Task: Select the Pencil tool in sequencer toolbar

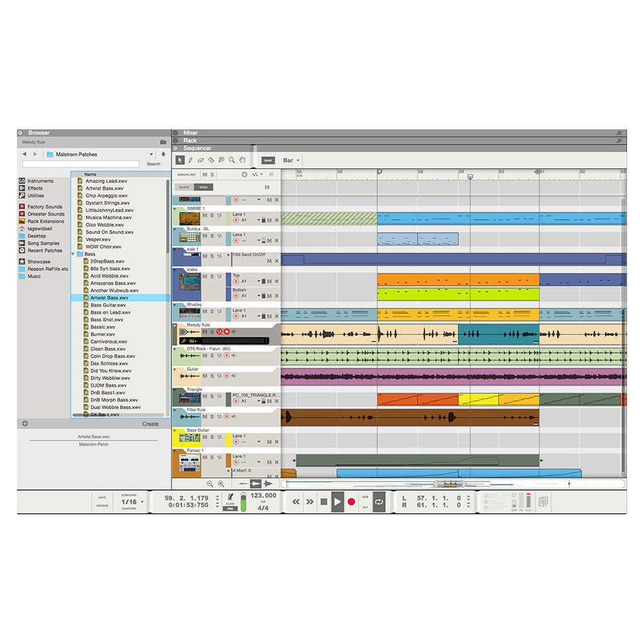Action: (x=190, y=160)
